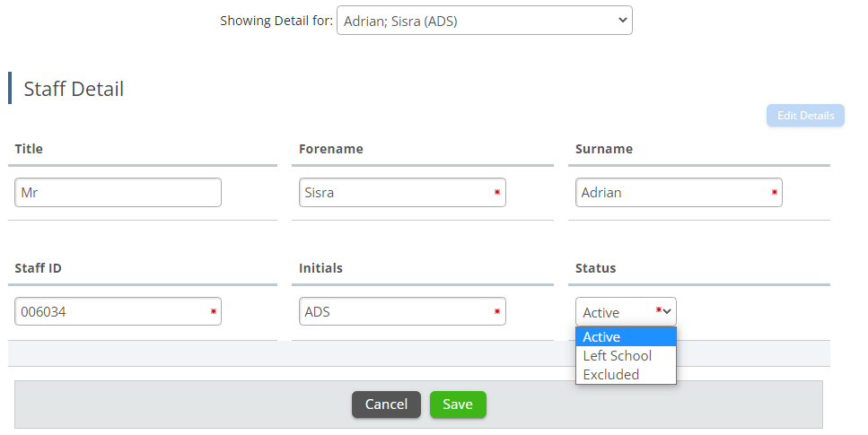Choose Active in the Status list
The image size is (868, 435).
(625, 337)
